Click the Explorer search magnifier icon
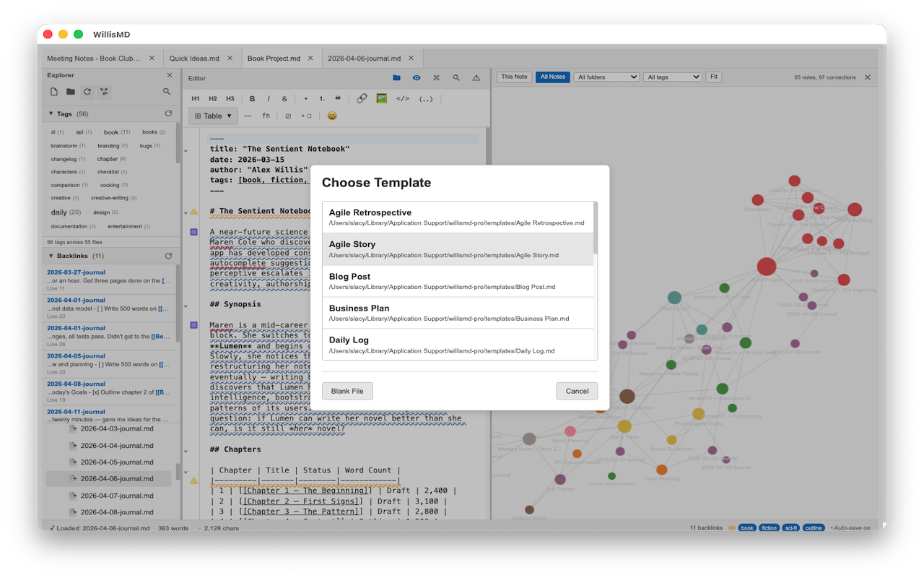 [167, 92]
